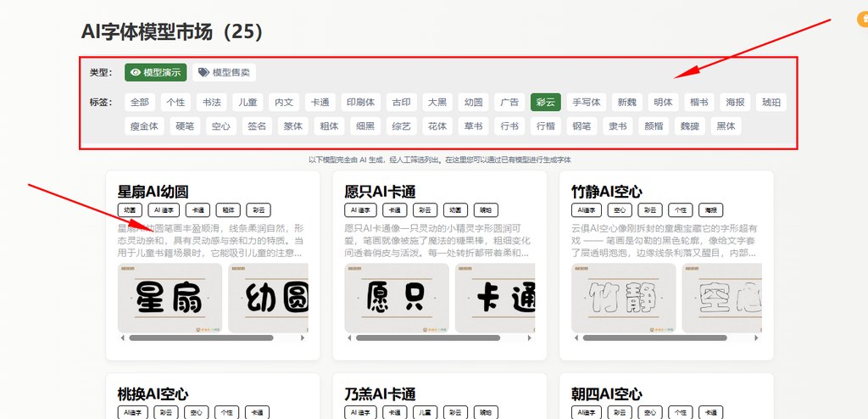Open the 竹静AI空心 model title

click(607, 192)
